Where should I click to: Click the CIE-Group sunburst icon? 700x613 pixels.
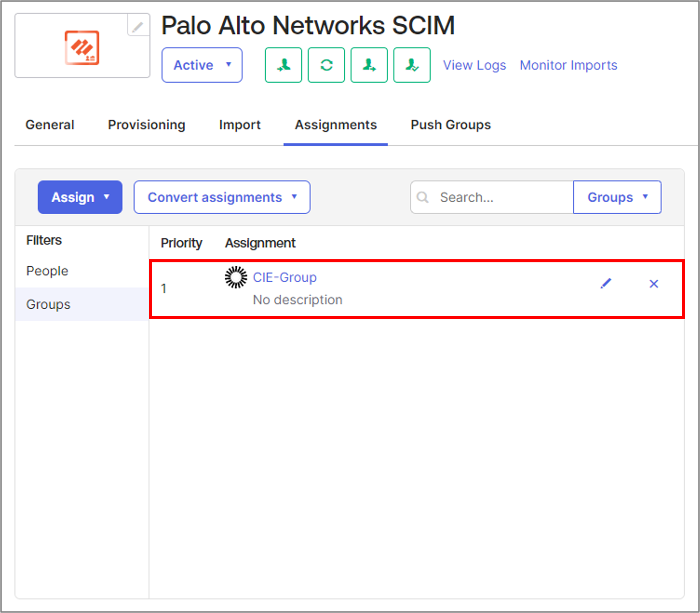236,277
